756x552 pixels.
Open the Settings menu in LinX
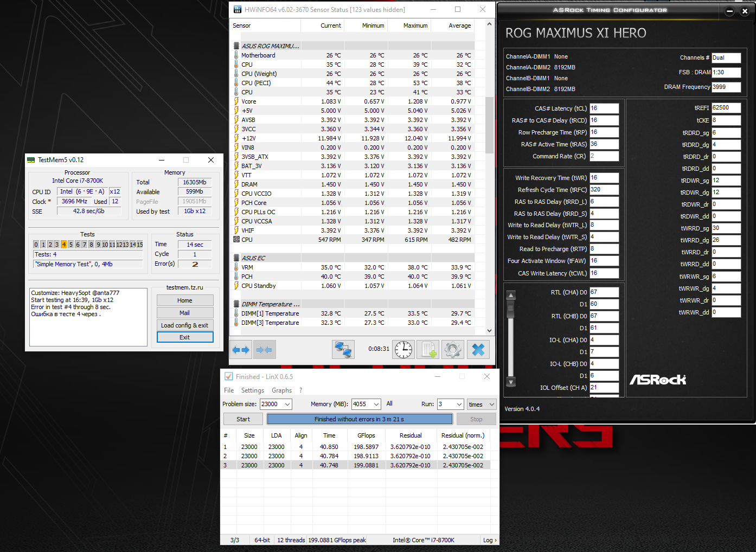(253, 390)
